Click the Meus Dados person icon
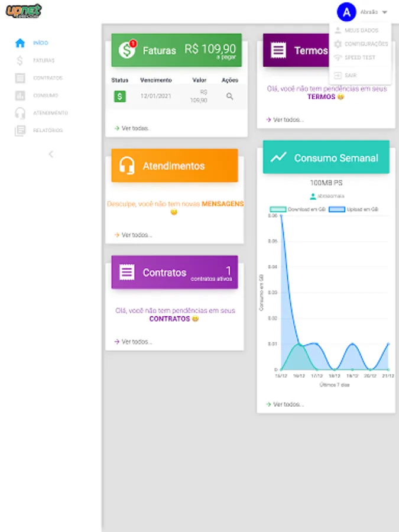399x532 pixels. click(338, 31)
